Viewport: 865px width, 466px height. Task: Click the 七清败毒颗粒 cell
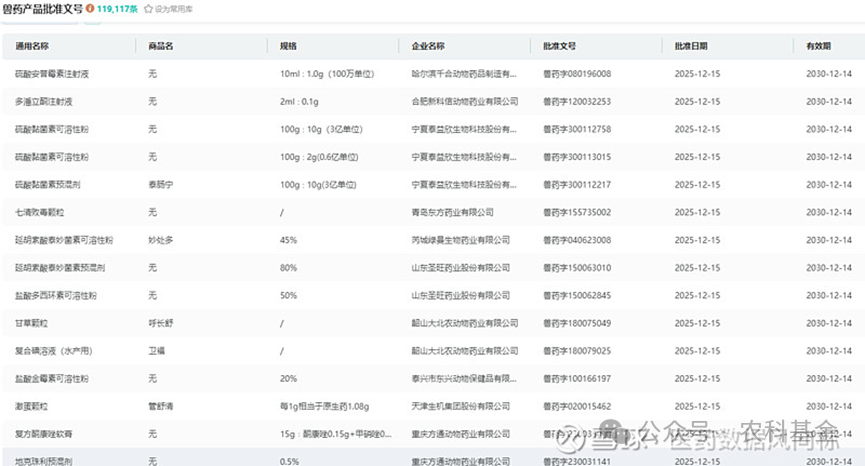click(40, 212)
